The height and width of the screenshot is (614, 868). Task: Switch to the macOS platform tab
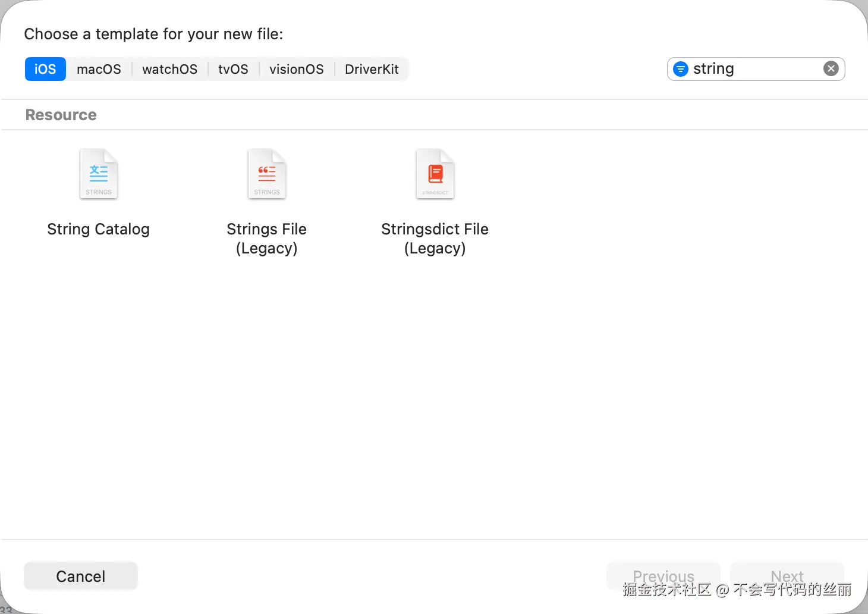(99, 69)
